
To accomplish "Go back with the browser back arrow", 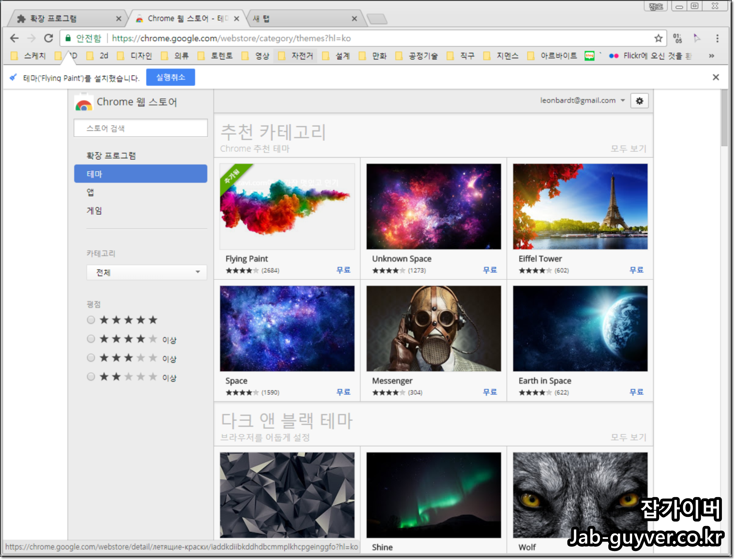I will [x=14, y=38].
